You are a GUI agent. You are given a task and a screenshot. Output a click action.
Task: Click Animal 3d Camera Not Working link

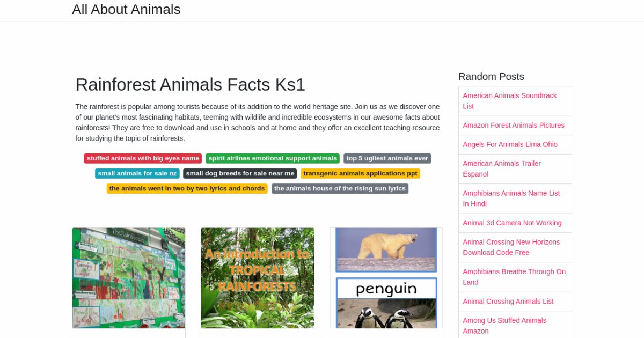click(512, 223)
